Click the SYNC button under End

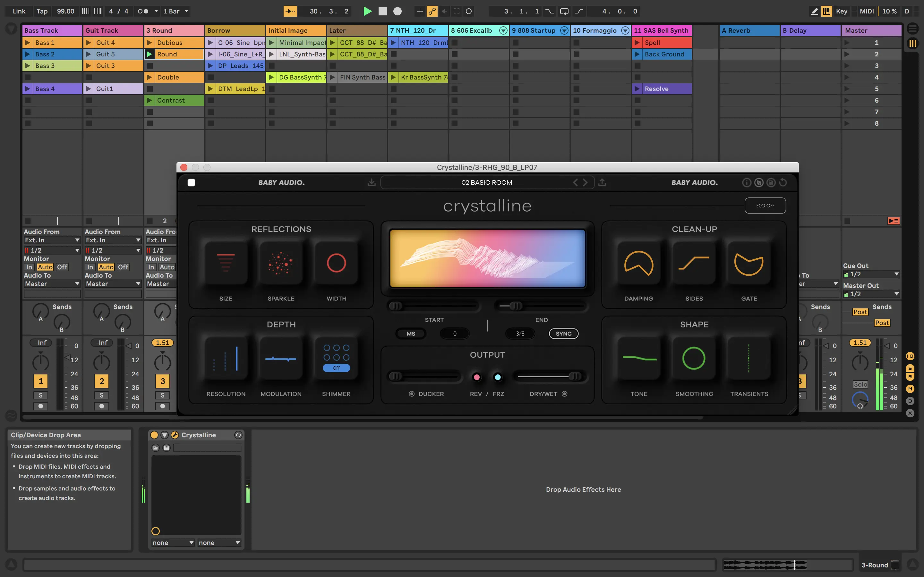coord(563,333)
